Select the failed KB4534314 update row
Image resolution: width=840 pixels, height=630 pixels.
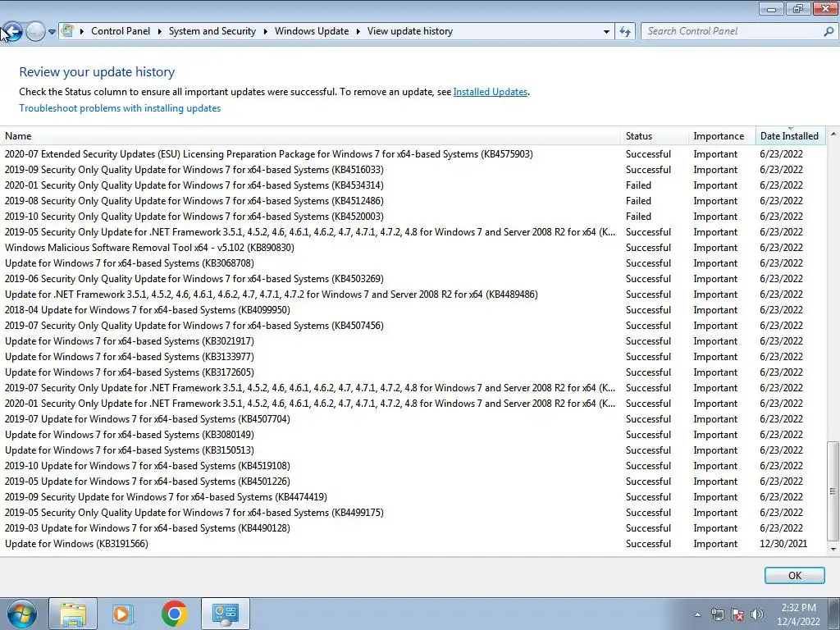point(413,185)
